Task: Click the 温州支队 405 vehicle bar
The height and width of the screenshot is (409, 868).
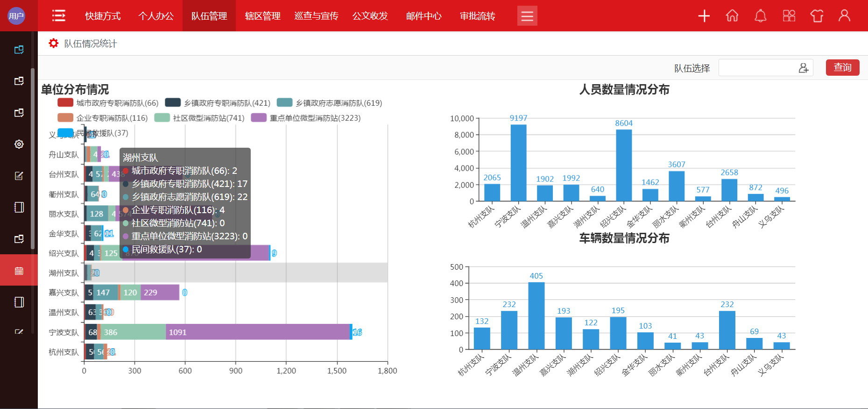Action: tap(536, 316)
